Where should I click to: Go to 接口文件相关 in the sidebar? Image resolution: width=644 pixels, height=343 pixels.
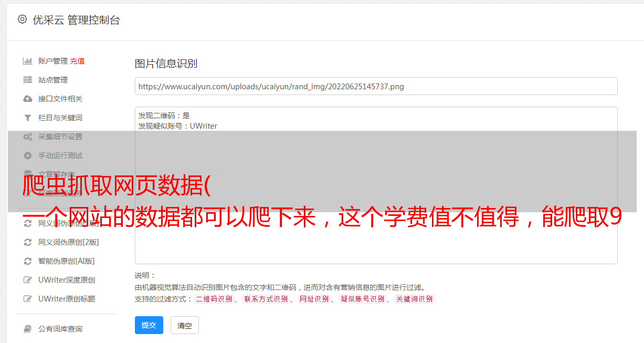[x=60, y=99]
